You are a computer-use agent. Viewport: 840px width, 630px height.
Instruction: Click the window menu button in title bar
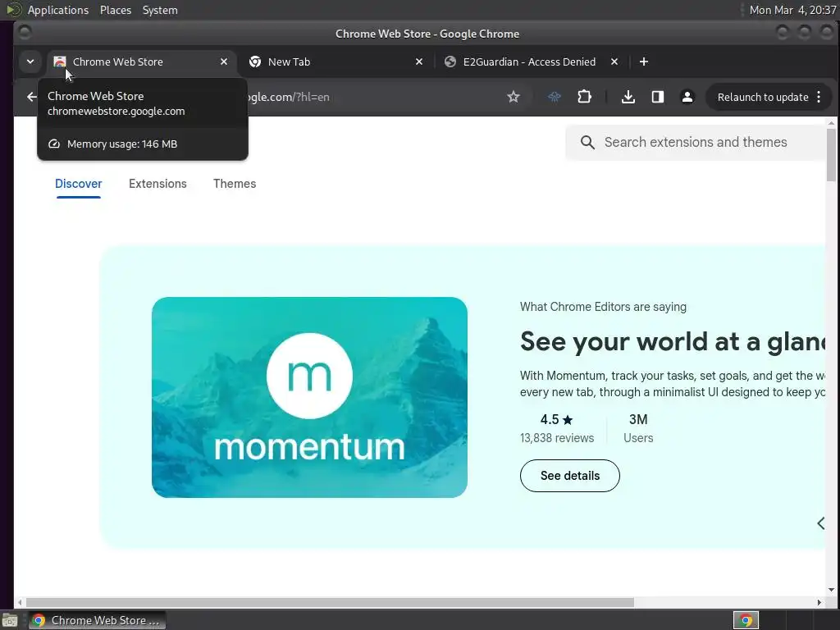click(24, 33)
